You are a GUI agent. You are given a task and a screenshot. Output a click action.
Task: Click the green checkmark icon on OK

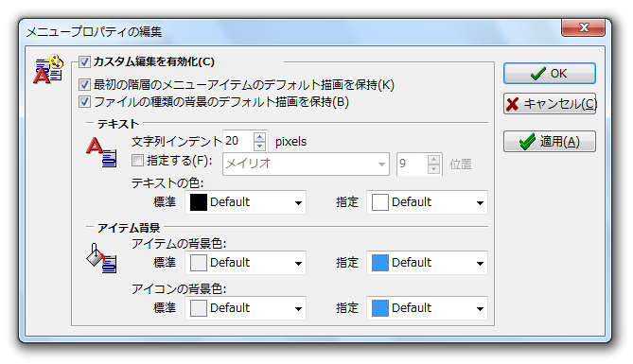pos(538,74)
